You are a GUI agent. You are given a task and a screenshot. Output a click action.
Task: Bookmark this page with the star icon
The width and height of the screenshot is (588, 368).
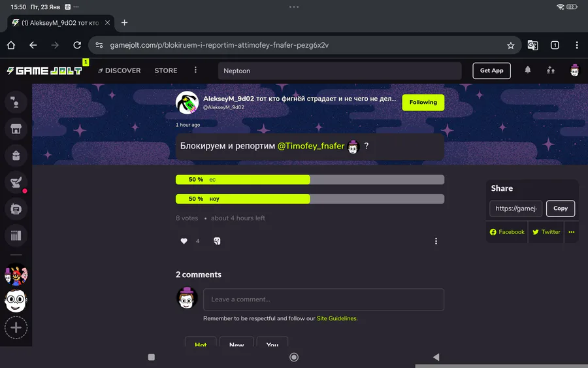pos(510,45)
